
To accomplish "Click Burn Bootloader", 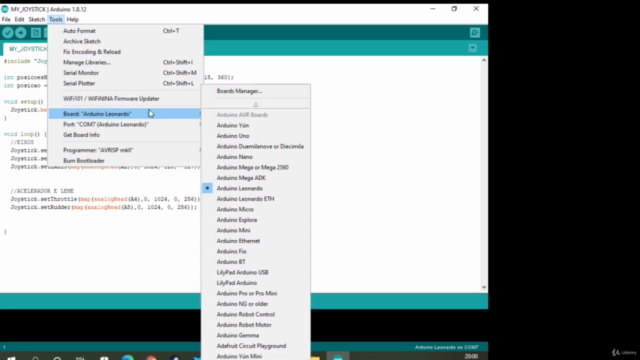I will coord(126,161).
